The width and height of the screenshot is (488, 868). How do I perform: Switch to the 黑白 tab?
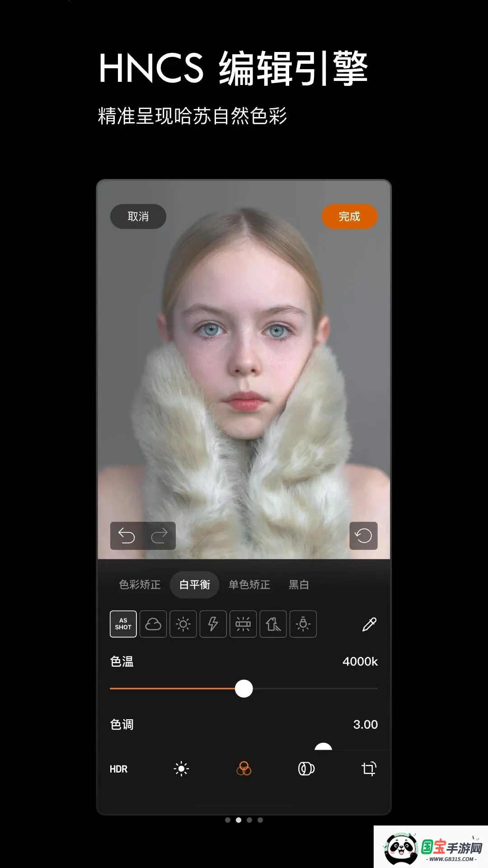pyautogui.click(x=299, y=585)
